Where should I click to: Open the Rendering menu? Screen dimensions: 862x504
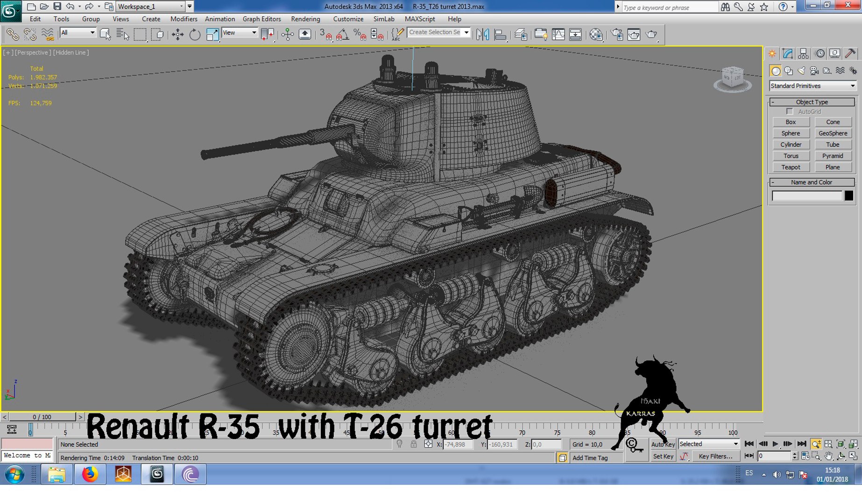[x=305, y=19]
